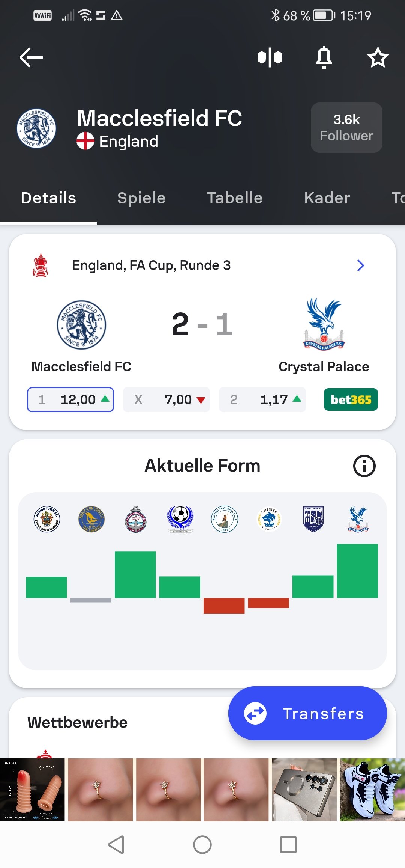
Task: Switch to the Spiele tab
Action: (x=141, y=198)
